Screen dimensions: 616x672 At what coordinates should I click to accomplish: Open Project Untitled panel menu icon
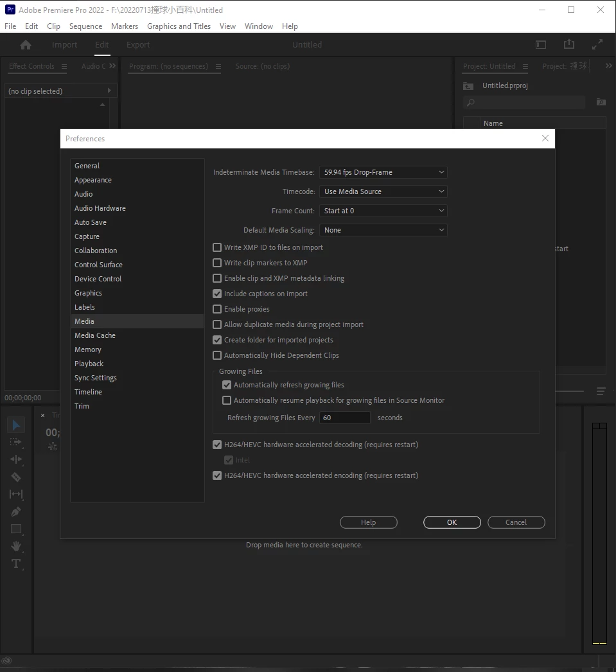[x=525, y=66]
